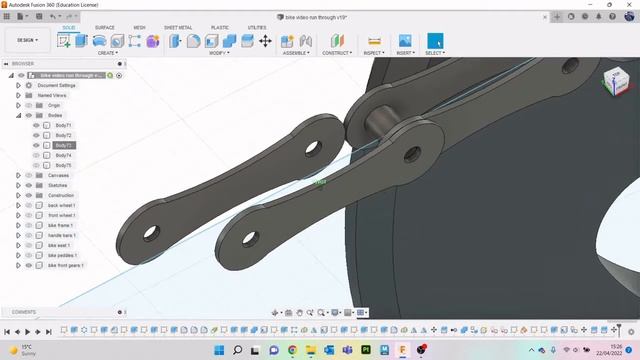This screenshot has width=640, height=360.
Task: Expand the Origin folder
Action: pos(18,105)
